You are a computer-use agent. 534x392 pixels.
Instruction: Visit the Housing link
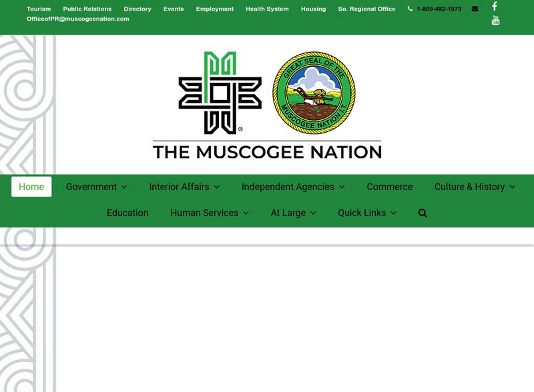[x=313, y=9]
